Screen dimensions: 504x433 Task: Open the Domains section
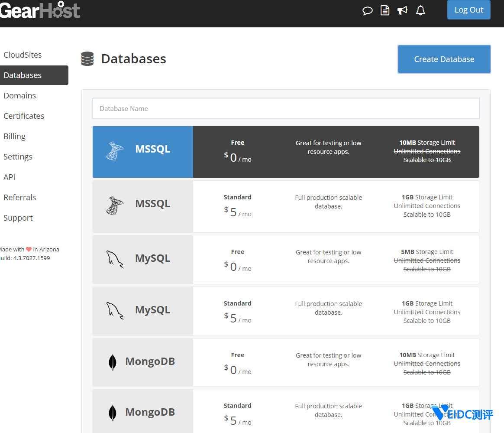[19, 95]
